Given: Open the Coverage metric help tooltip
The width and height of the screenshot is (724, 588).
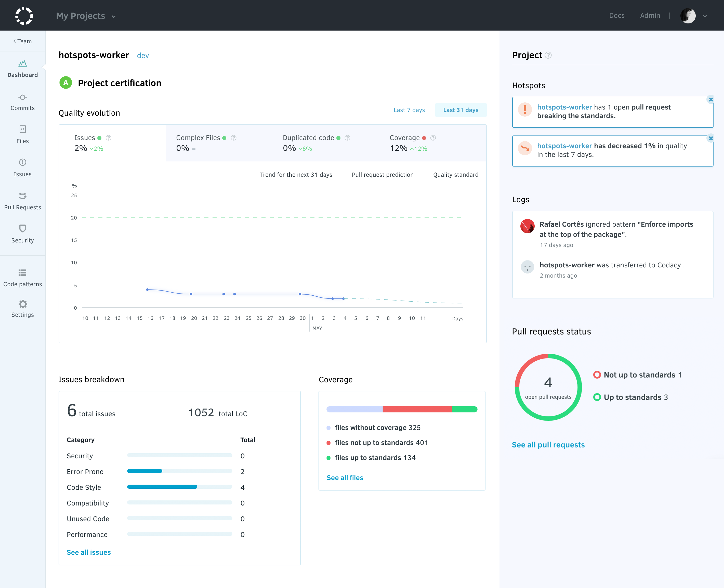Looking at the screenshot, I should tap(433, 138).
